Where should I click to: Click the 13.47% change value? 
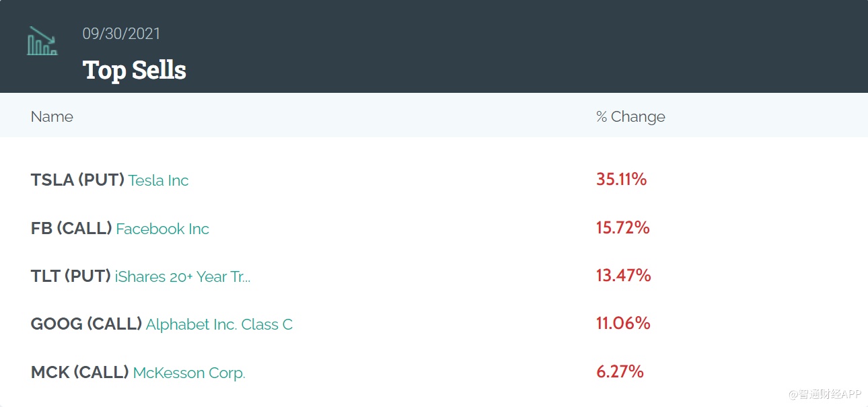click(x=623, y=275)
